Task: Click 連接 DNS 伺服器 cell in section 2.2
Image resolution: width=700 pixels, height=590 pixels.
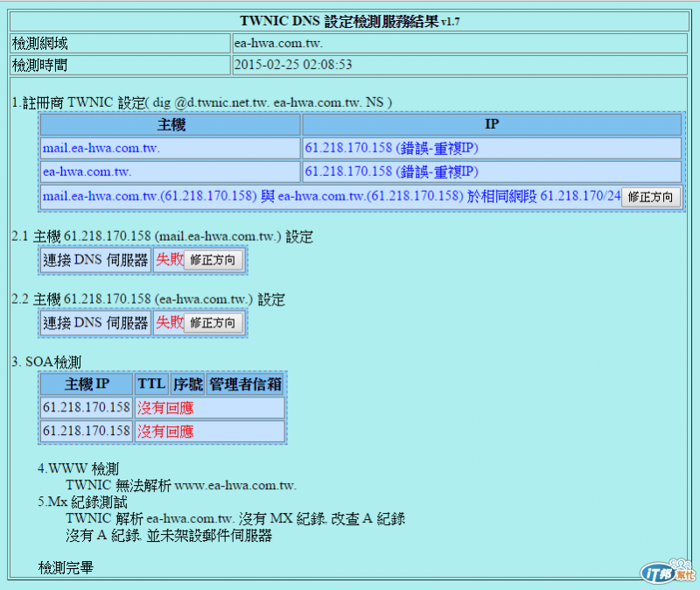Action: [95, 323]
